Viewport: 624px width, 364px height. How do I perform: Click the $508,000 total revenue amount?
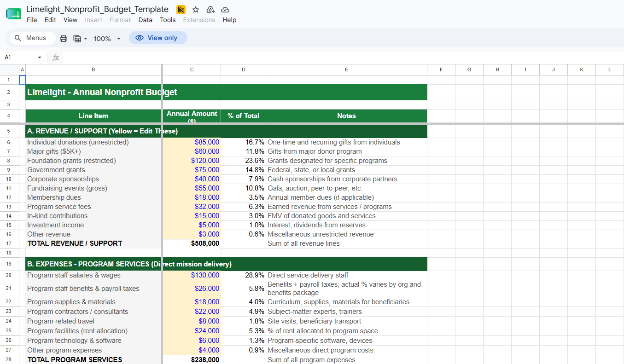192,243
